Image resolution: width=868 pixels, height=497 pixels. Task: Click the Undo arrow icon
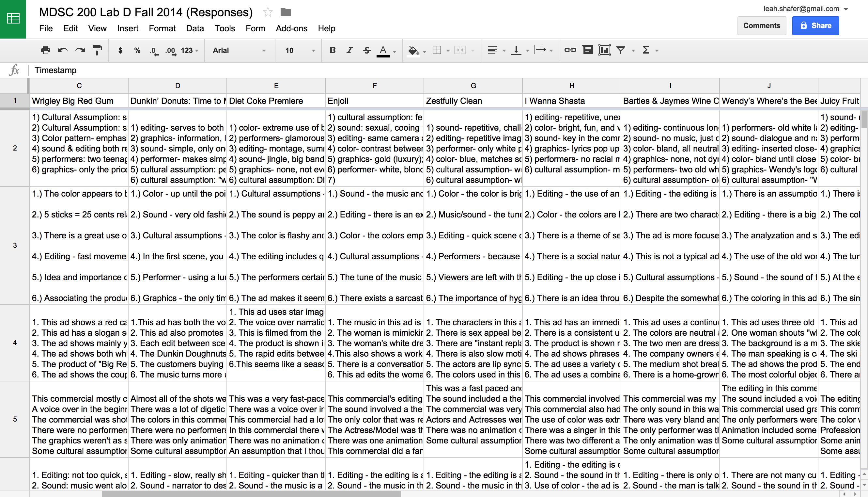click(63, 51)
